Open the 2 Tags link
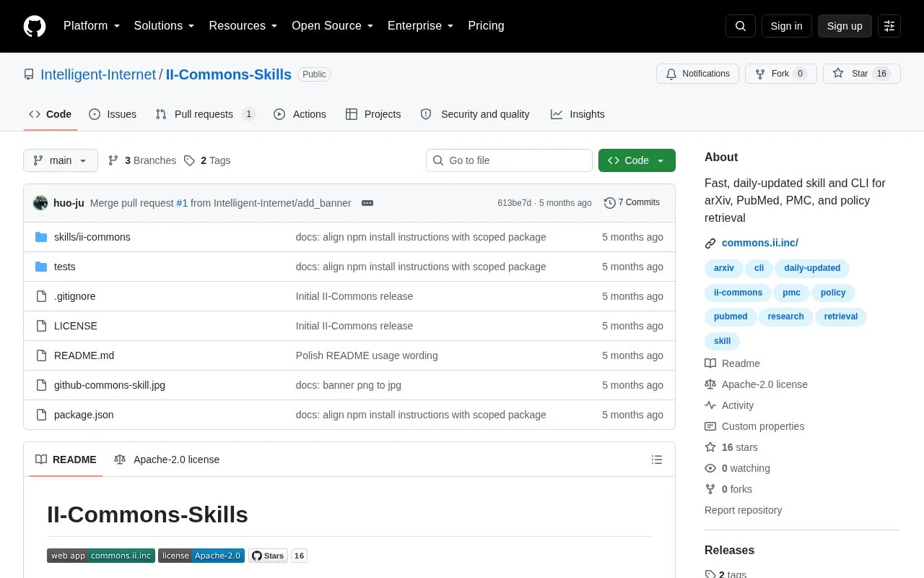Viewport: 924px width, 578px height. tap(207, 160)
